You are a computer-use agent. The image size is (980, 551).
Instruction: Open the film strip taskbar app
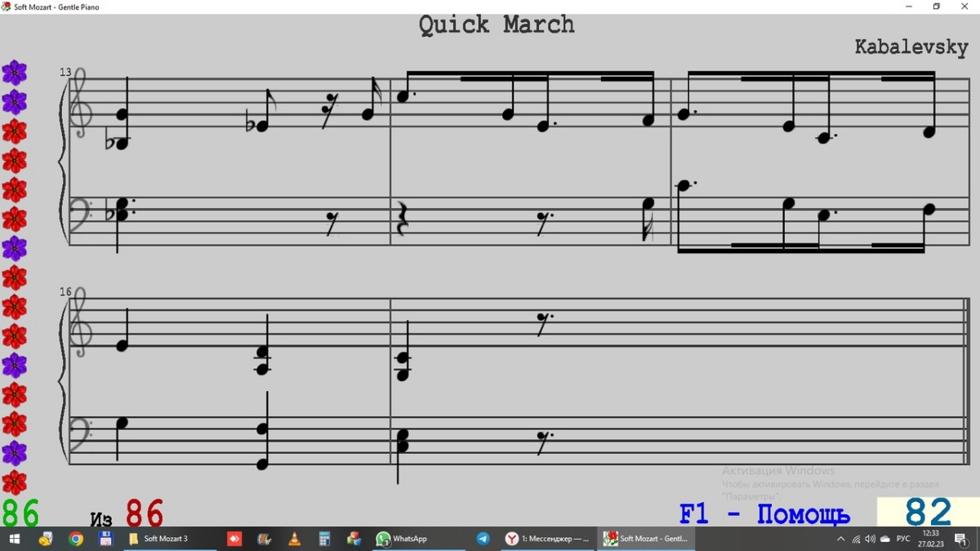click(x=264, y=539)
